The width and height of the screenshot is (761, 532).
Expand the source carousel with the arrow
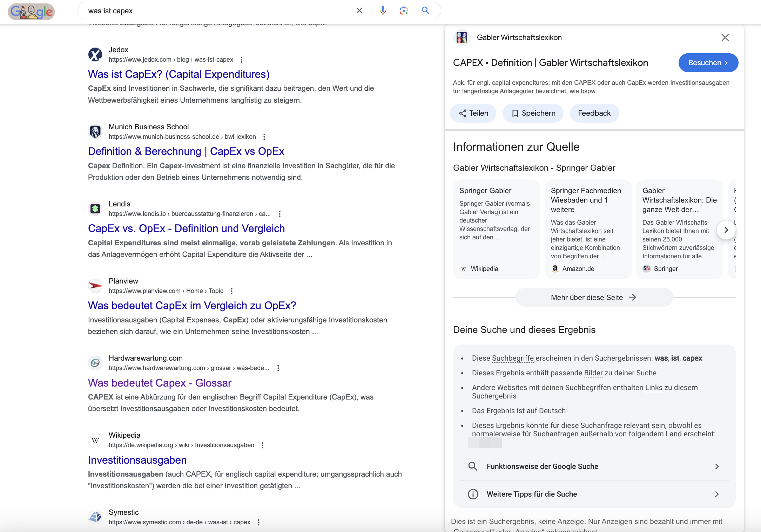726,230
